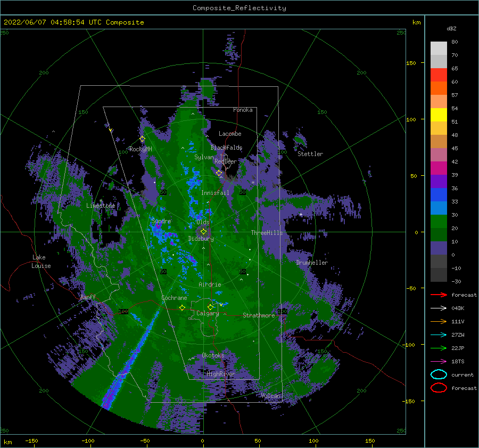Viewport: 479px width, 448px height.
Task: Click the green 22JP arrow legend icon
Action: [x=439, y=348]
